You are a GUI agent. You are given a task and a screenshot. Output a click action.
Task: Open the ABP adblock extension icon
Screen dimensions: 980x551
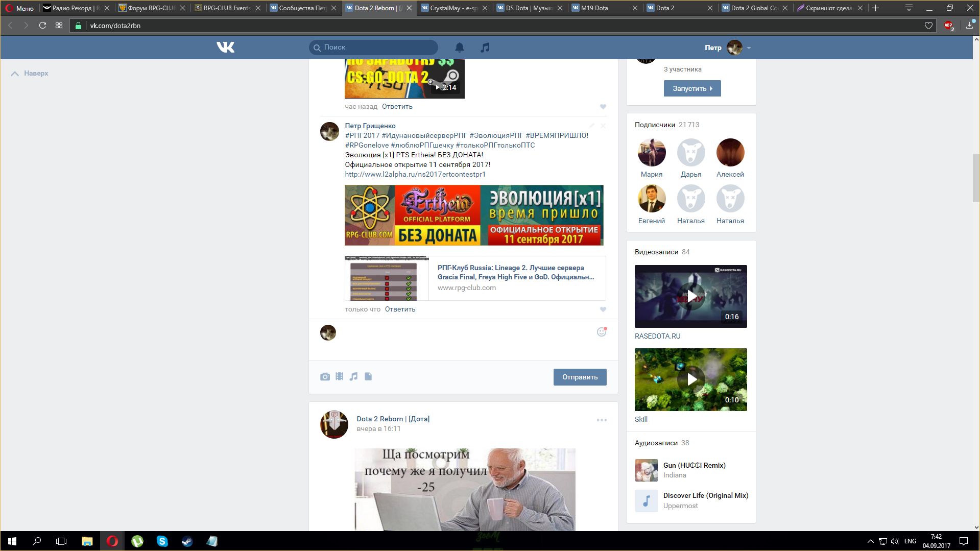click(x=949, y=26)
